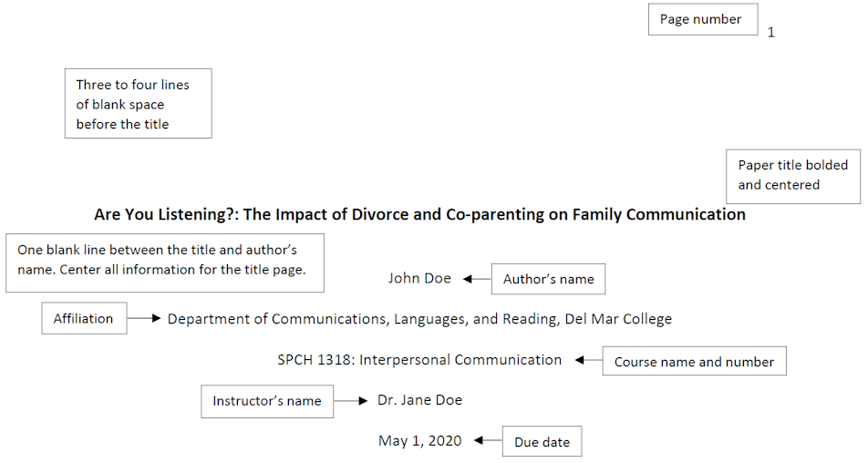Image resolution: width=868 pixels, height=463 pixels.
Task: Click the author name John Doe
Action: point(419,278)
